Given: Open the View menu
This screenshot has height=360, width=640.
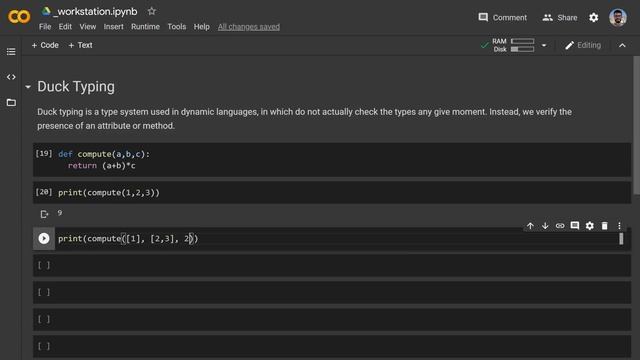Looking at the screenshot, I should pyautogui.click(x=88, y=27).
